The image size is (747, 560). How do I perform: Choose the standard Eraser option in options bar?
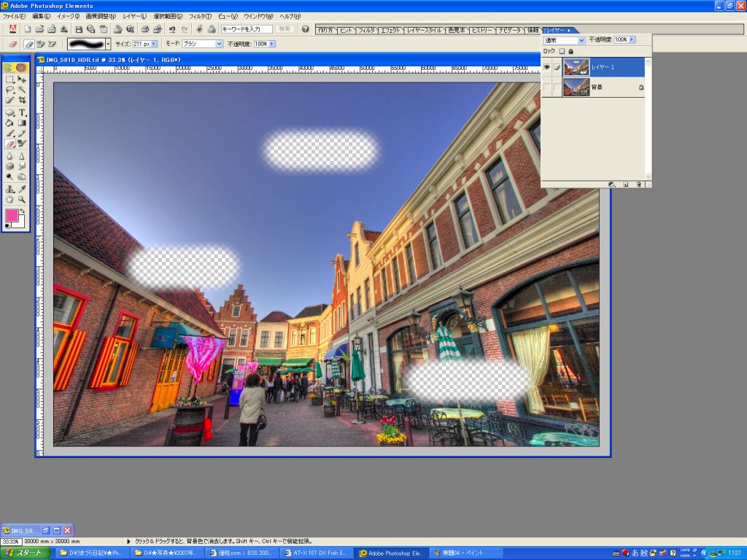29,44
